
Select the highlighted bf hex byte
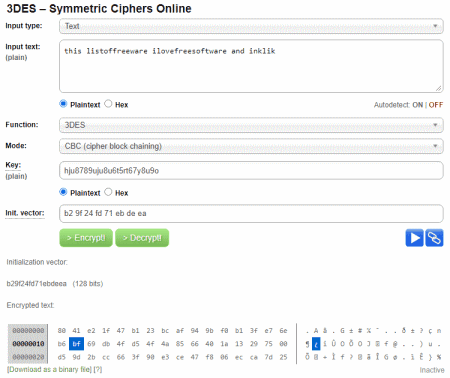coord(76,344)
